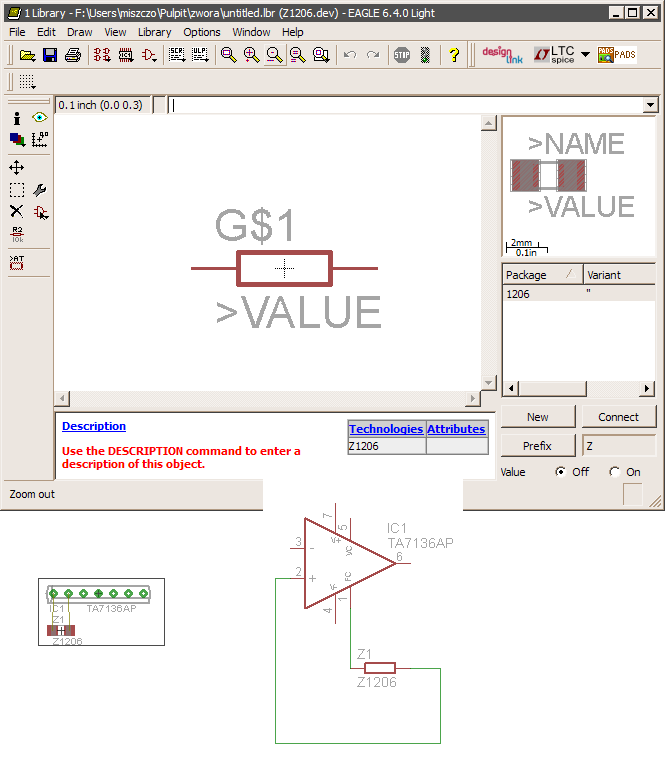Screen dimensions: 665x759
Task: Click the Zoom select area icon
Action: tap(321, 55)
